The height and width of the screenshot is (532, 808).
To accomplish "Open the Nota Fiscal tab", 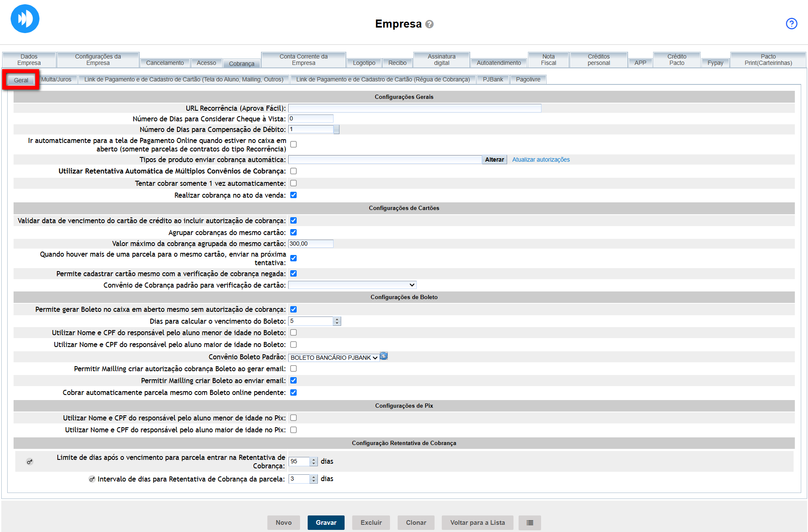I will click(548, 60).
